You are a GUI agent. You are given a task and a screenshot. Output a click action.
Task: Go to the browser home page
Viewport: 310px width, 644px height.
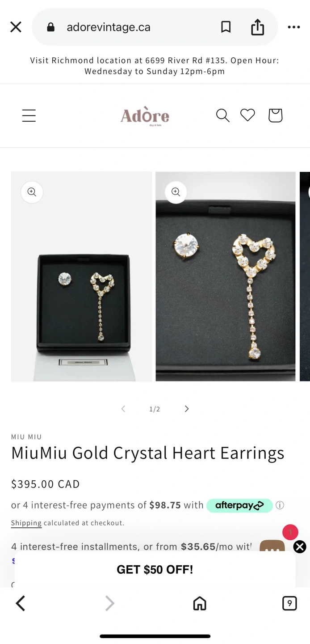200,603
